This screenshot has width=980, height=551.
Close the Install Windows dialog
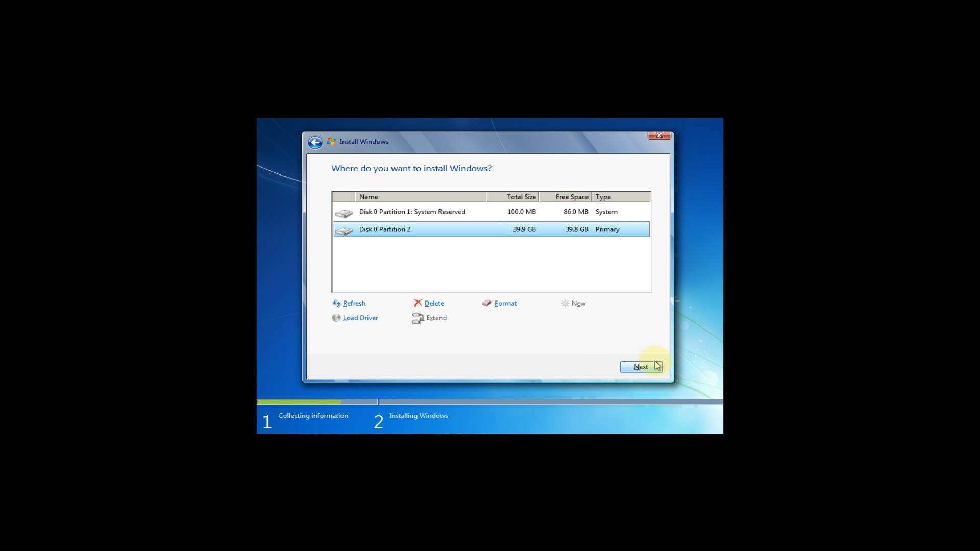659,135
